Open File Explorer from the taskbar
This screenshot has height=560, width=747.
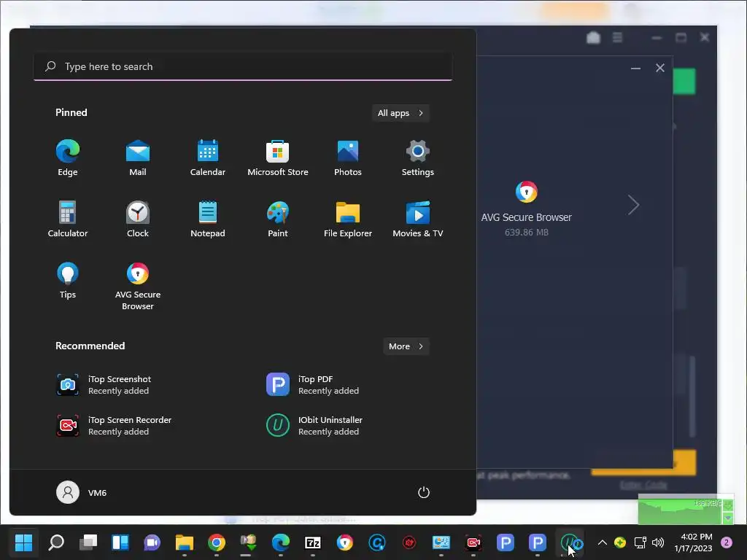(185, 542)
